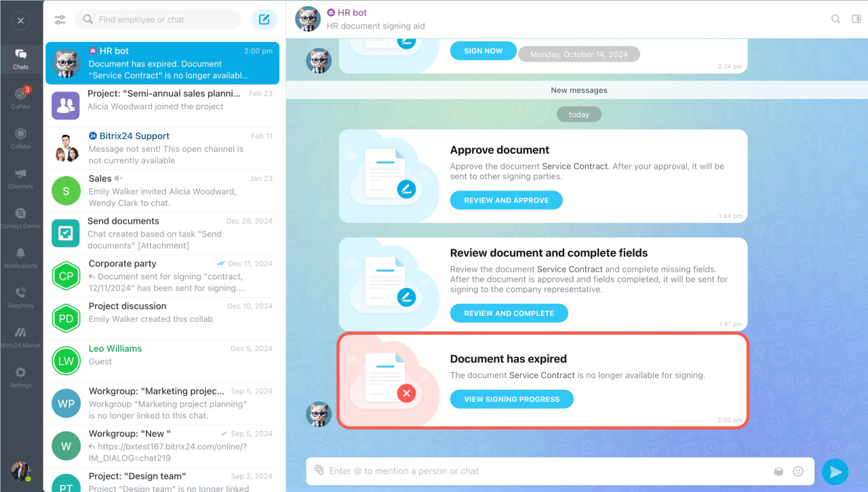Open Contact Center in sidebar
Image resolution: width=868 pixels, height=492 pixels.
tap(21, 218)
